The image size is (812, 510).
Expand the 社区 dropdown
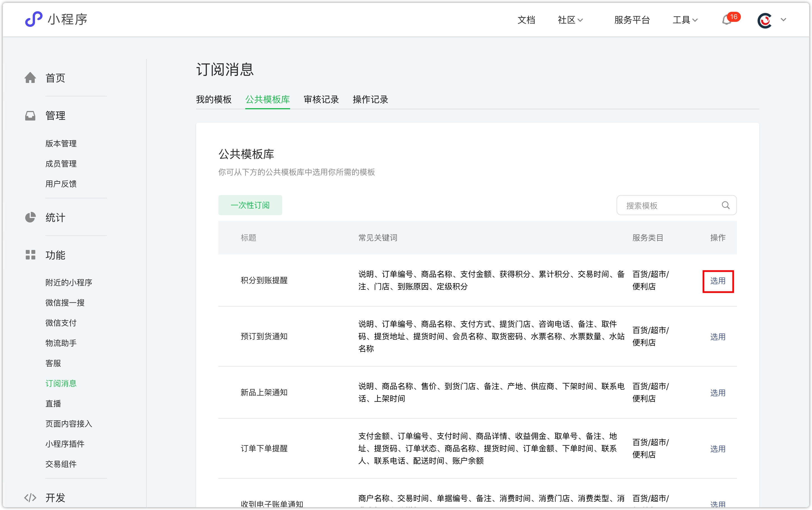coord(570,20)
